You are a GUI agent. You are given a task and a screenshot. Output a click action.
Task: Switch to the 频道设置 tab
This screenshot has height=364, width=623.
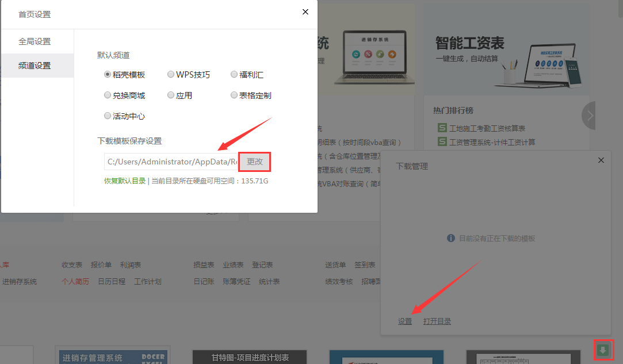pos(37,66)
